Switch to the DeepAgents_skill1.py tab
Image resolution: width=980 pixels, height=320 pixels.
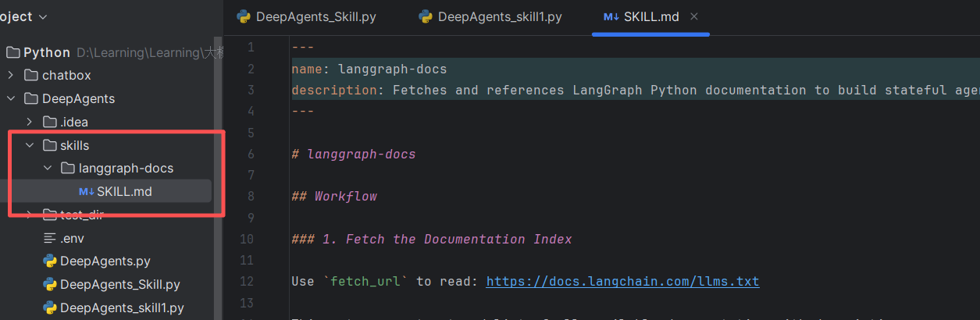coord(489,16)
